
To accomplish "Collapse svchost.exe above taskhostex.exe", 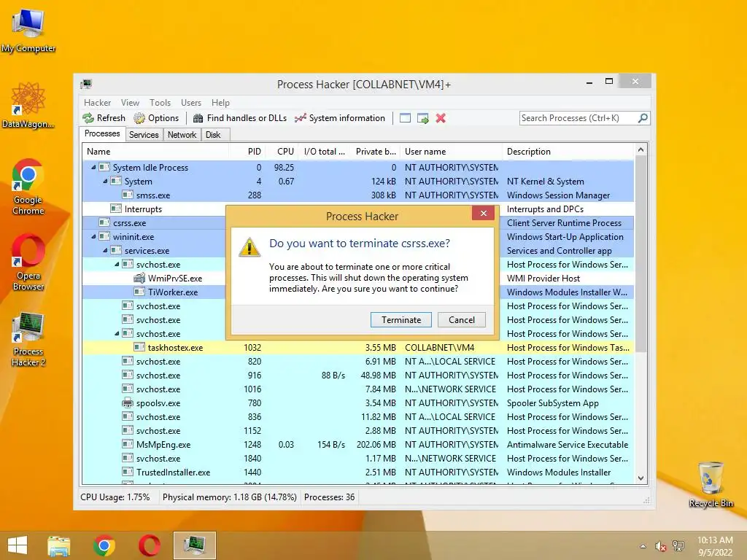I will (117, 333).
